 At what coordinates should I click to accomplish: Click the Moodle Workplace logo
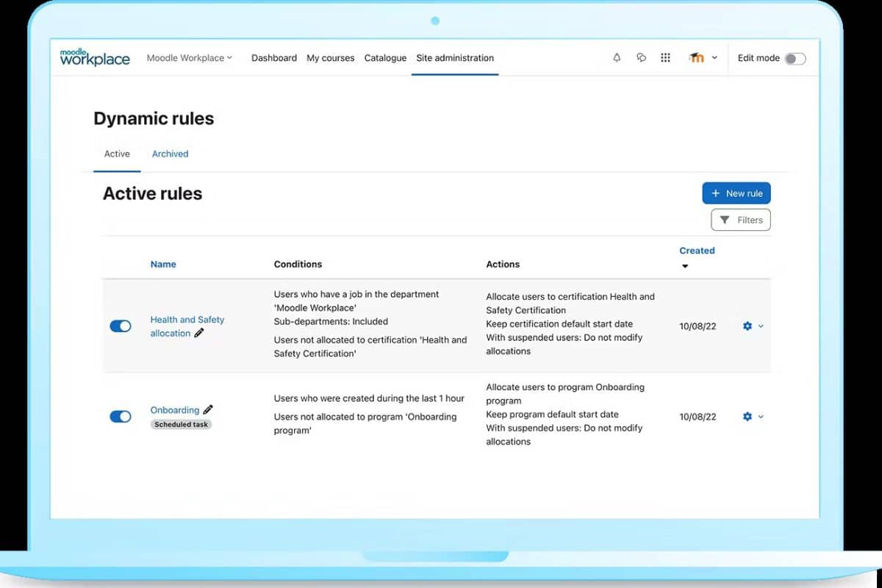click(95, 57)
